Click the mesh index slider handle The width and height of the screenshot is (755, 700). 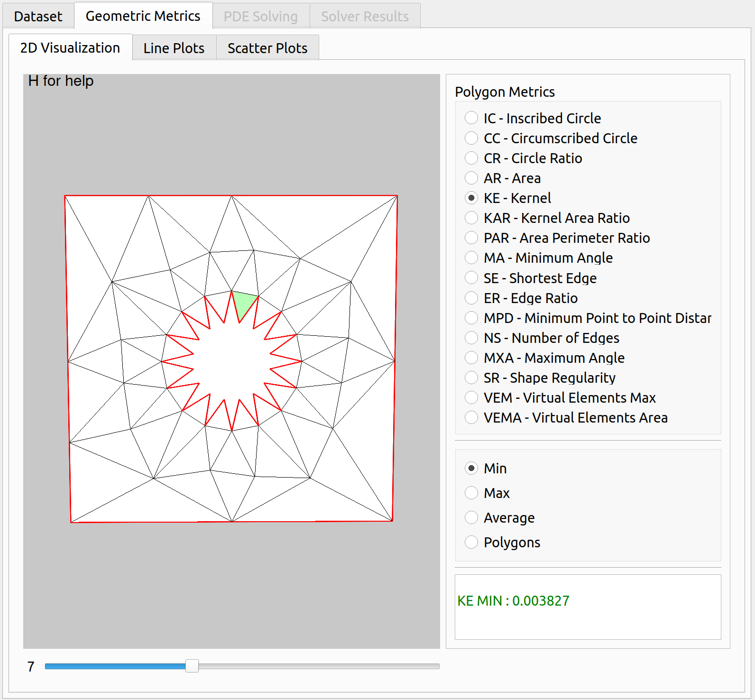[192, 666]
